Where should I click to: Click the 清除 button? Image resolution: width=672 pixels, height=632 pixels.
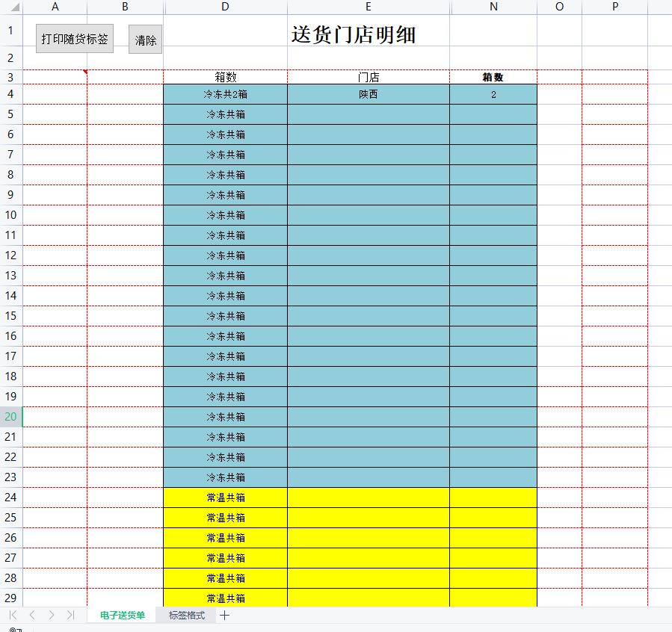click(x=145, y=40)
